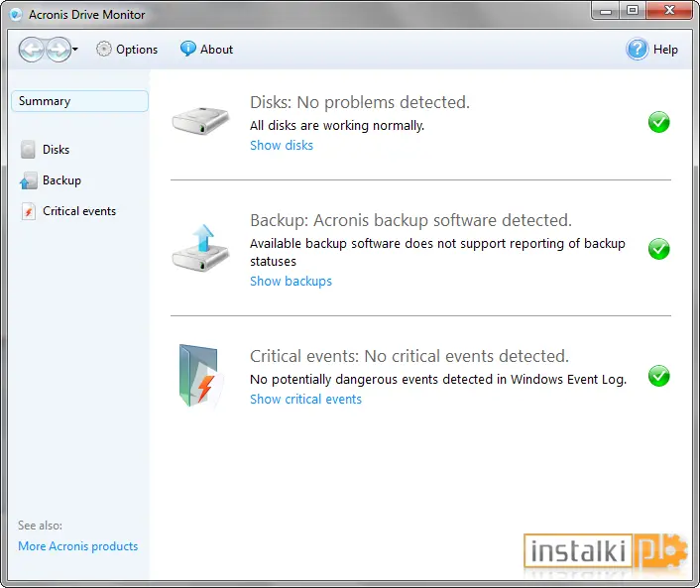Open the Options menu label

point(137,50)
